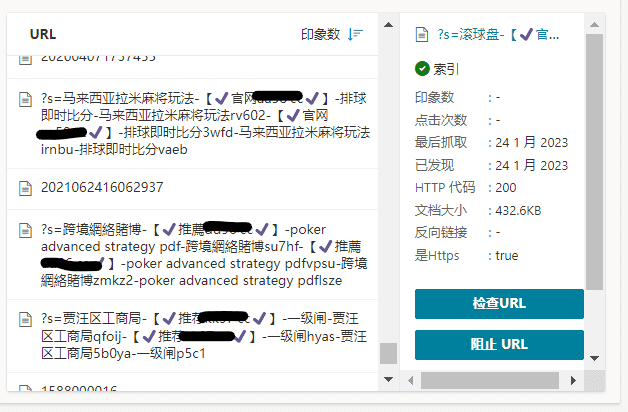Click the 已发现 value 24 1 月 2023
Screen dimensions: 628x412
pyautogui.click(x=531, y=165)
